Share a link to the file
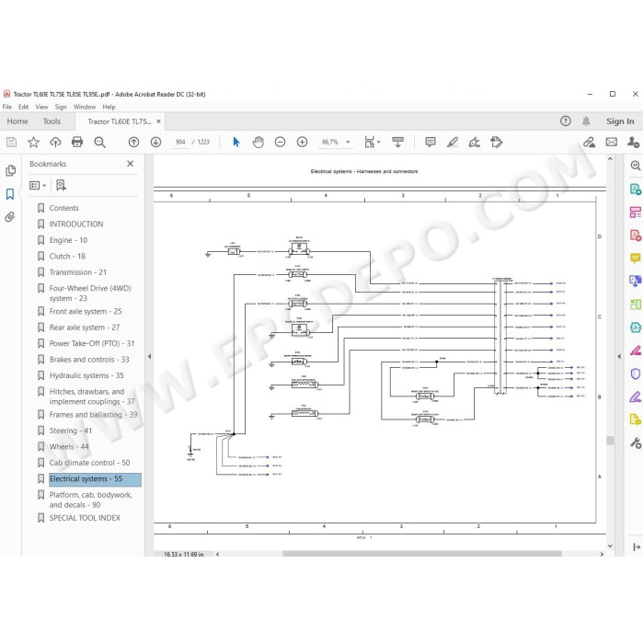Viewport: 644px width, 644px height. click(590, 142)
